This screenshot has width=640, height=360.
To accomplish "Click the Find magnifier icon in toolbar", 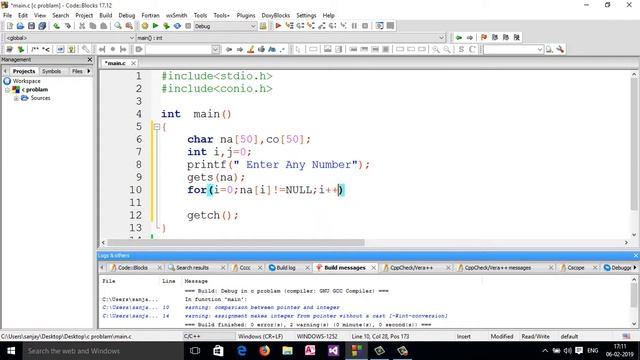I will 118,26.
